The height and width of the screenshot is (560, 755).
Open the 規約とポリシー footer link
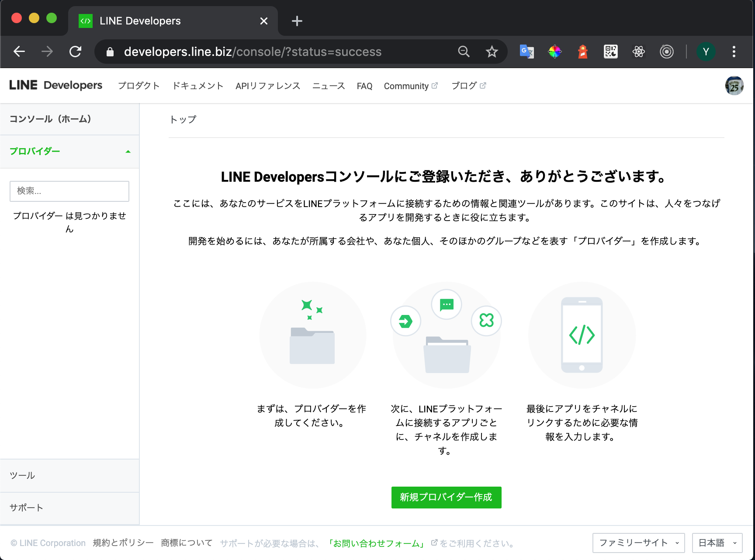[123, 543]
